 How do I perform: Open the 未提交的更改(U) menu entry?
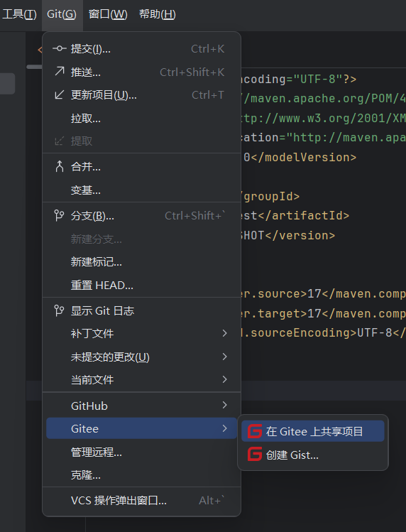point(141,357)
